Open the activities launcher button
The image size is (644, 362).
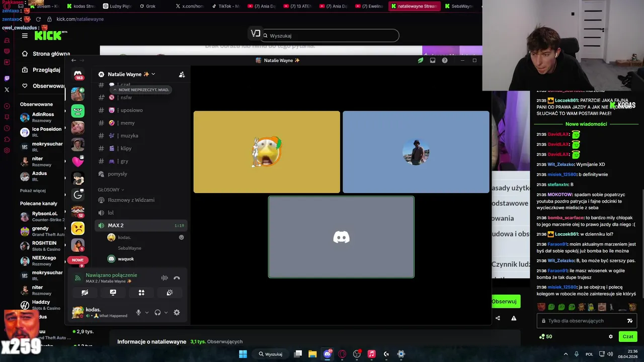coord(141,293)
